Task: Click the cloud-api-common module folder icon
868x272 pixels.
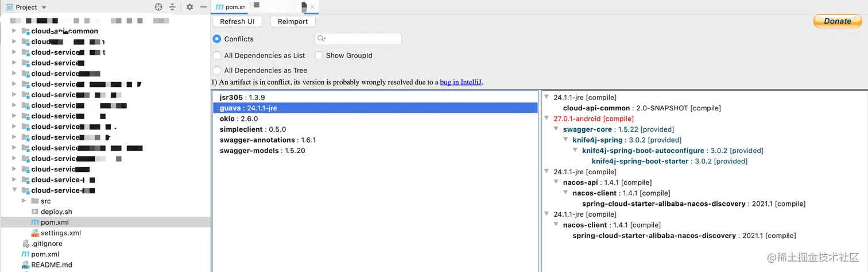Action: coord(25,31)
